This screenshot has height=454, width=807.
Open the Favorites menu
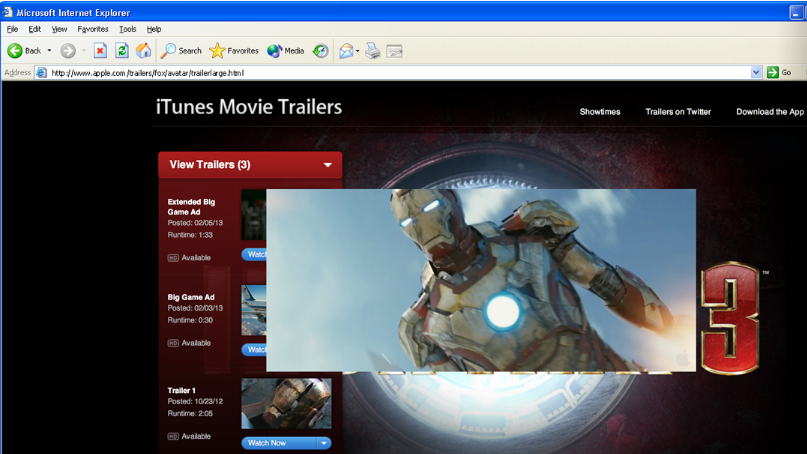93,29
